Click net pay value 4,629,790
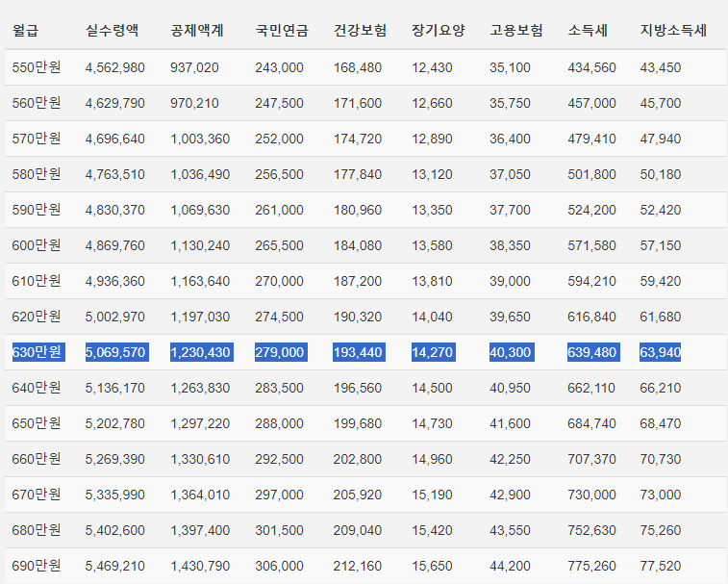Image resolution: width=728 pixels, height=584 pixels. [x=115, y=103]
